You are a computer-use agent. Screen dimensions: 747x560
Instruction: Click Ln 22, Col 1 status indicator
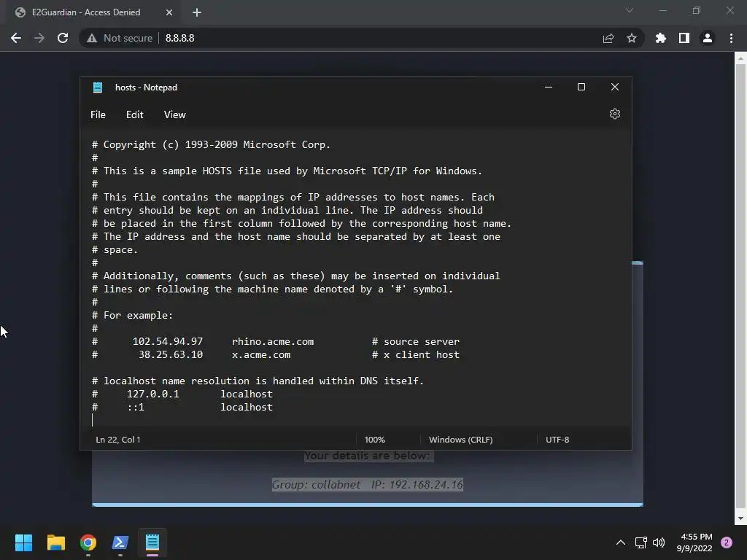(118, 440)
